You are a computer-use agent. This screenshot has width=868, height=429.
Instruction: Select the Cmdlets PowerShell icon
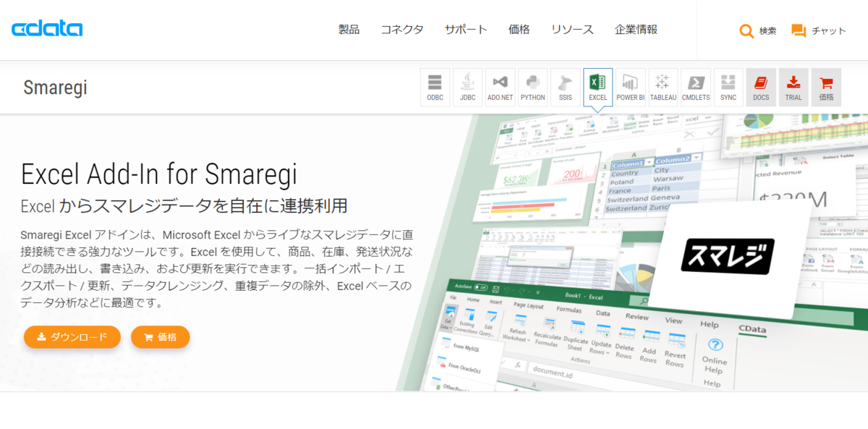(696, 88)
